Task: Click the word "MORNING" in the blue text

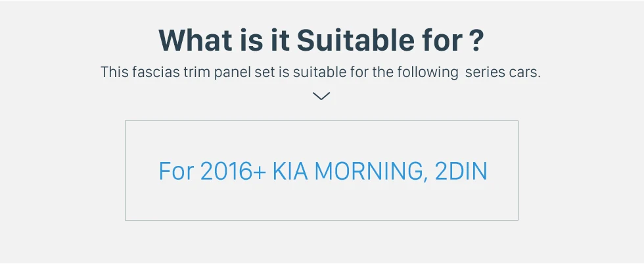Action: 369,171
